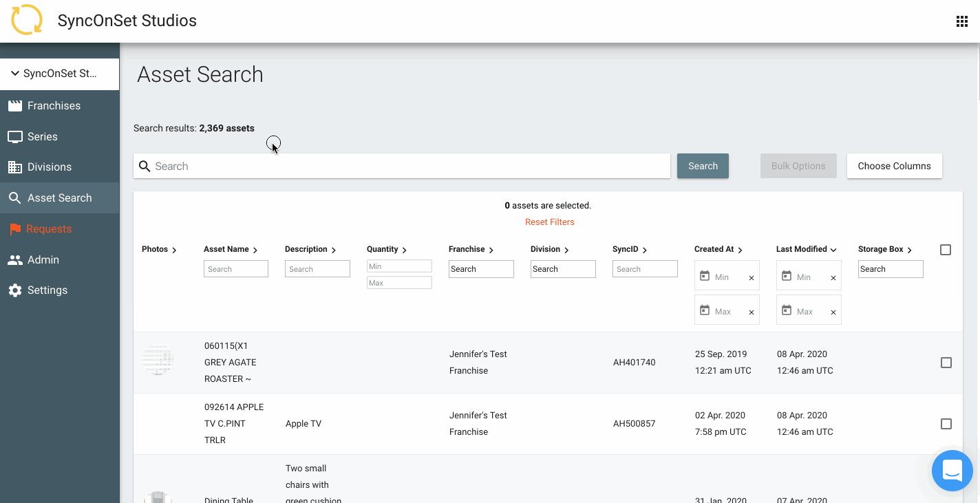This screenshot has height=503, width=980.
Task: Click the Franchise filter search box
Action: (x=481, y=269)
